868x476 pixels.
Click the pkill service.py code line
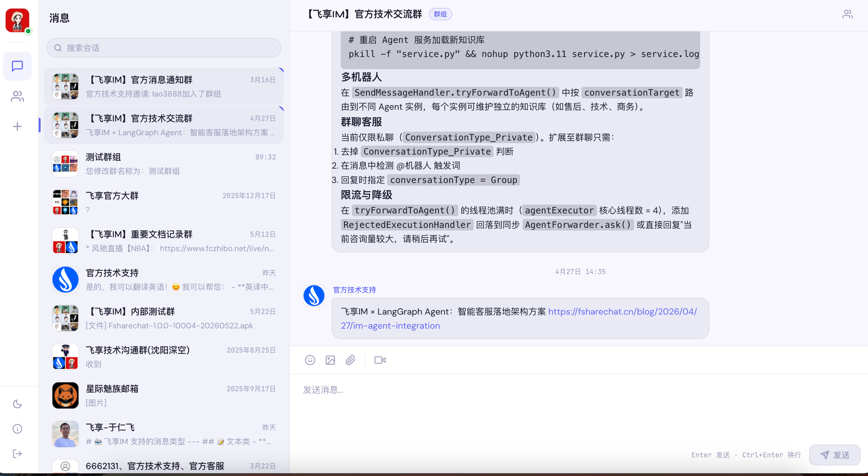(523, 54)
